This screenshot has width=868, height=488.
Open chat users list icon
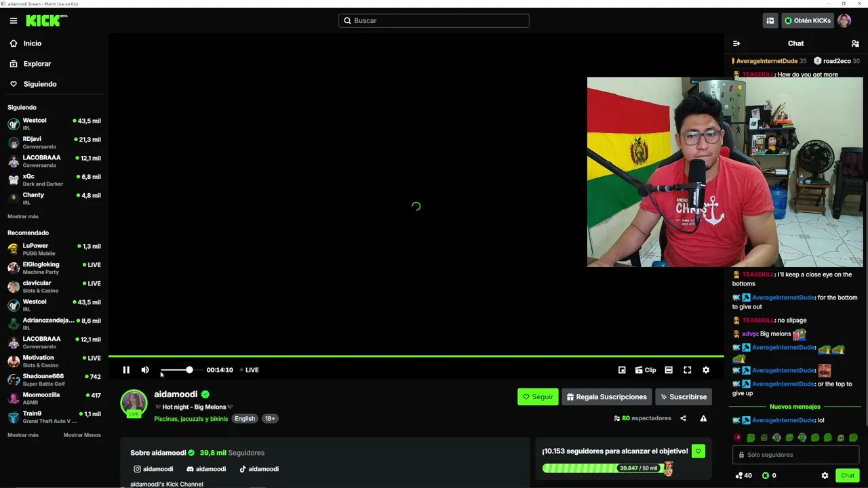[855, 43]
